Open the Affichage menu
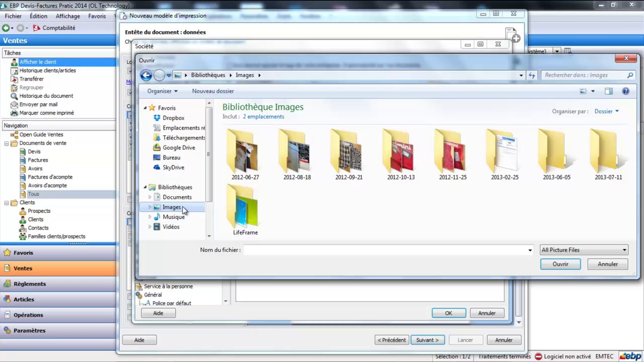This screenshot has height=362, width=644. pyautogui.click(x=68, y=16)
